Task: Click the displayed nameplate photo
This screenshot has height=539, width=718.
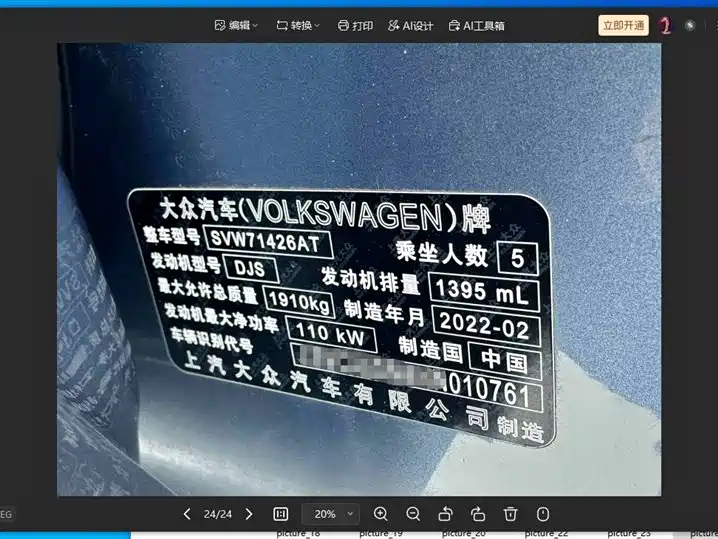Action: pos(359,269)
